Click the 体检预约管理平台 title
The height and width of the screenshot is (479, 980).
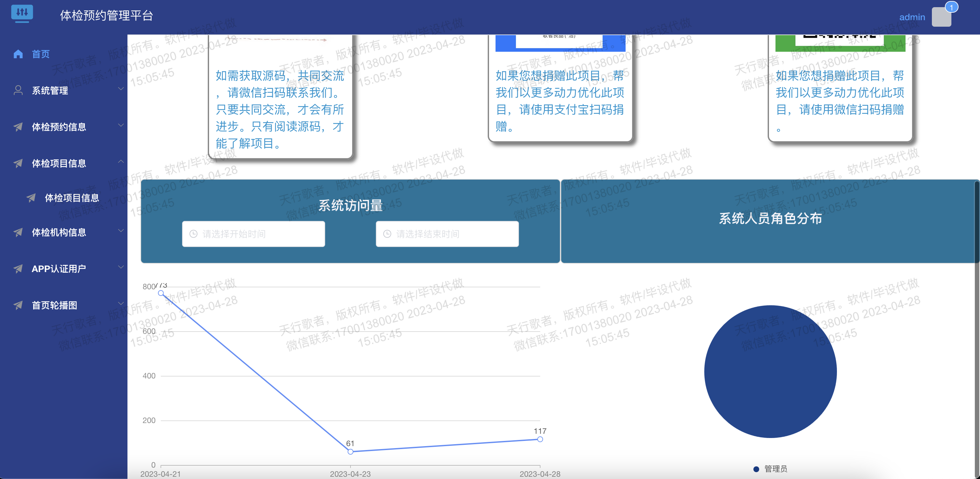[x=107, y=15]
